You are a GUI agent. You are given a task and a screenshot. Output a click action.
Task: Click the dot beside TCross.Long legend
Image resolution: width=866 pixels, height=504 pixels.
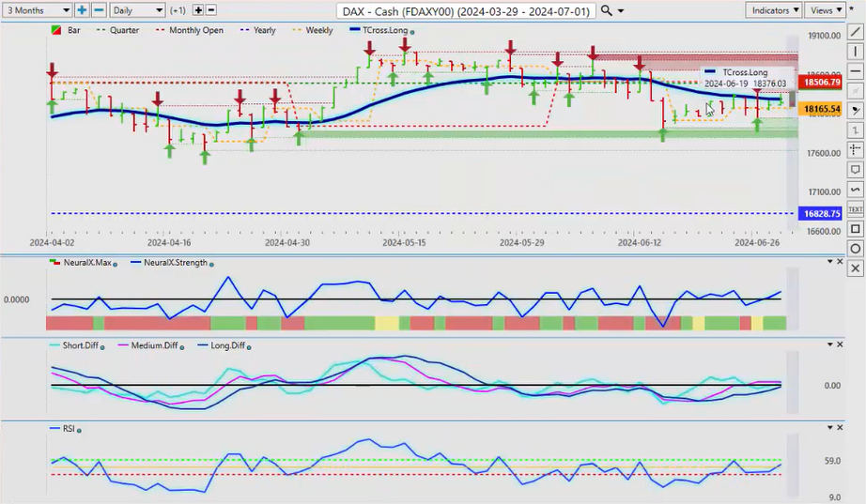point(412,32)
